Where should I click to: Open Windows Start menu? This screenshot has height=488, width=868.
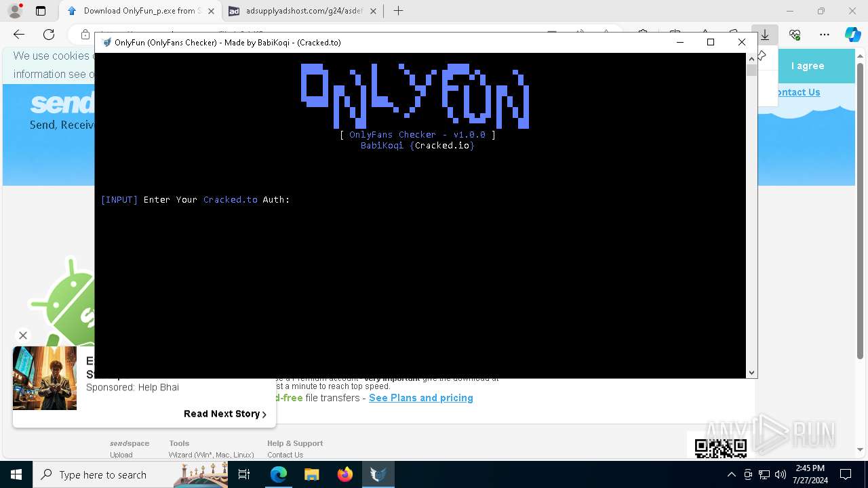tap(16, 474)
